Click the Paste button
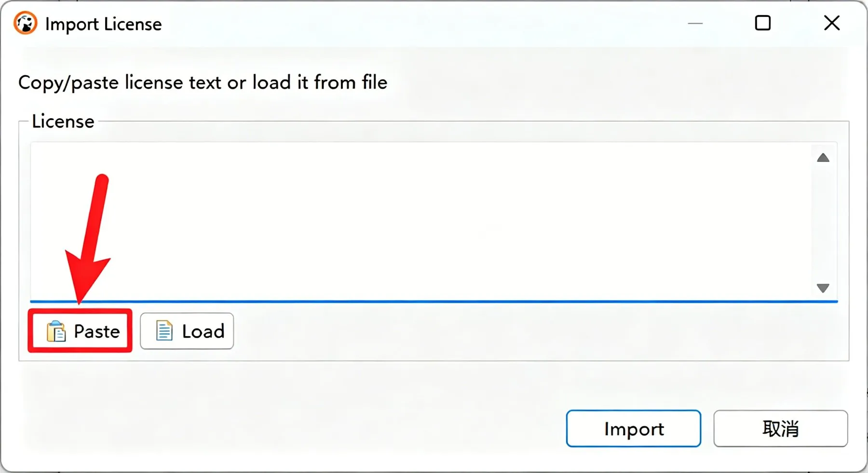 point(80,331)
